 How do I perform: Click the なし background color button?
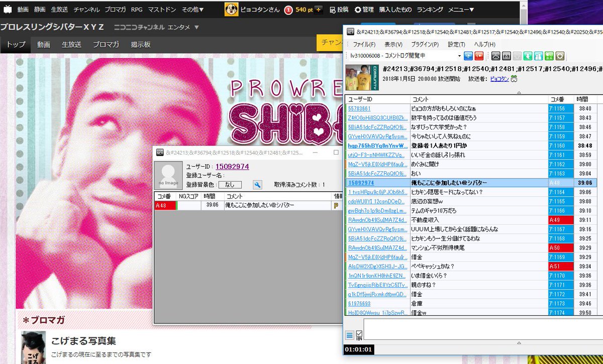(x=231, y=185)
